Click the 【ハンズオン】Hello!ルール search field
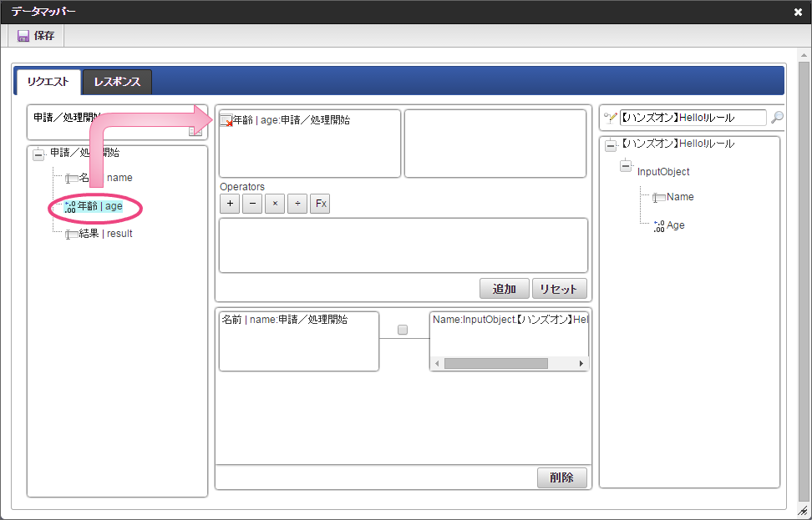 (x=692, y=118)
